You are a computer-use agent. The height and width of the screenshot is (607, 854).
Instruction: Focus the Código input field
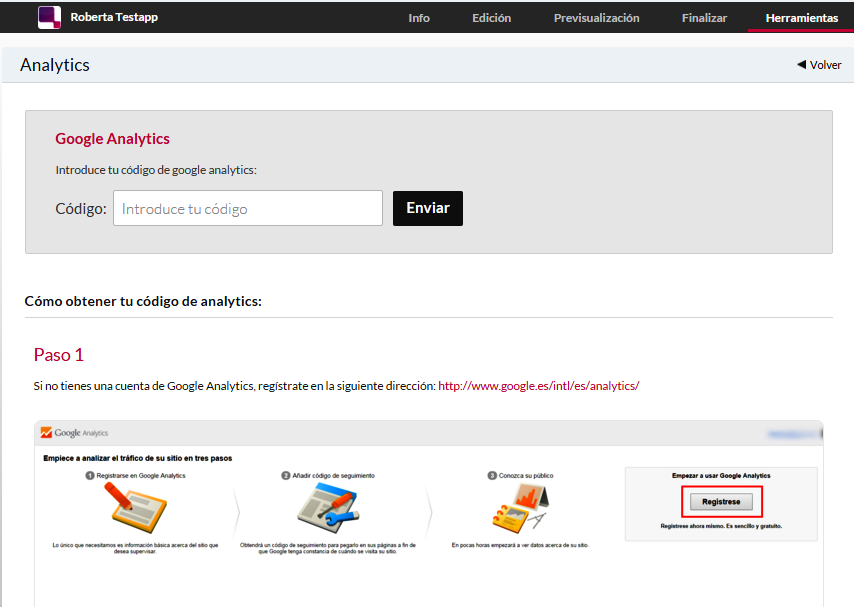click(248, 208)
